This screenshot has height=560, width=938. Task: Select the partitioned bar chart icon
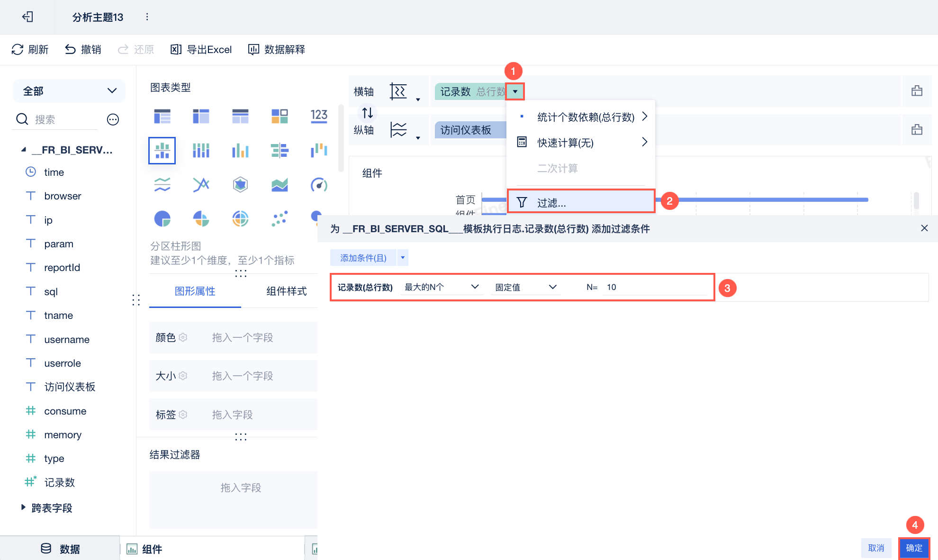(x=162, y=151)
